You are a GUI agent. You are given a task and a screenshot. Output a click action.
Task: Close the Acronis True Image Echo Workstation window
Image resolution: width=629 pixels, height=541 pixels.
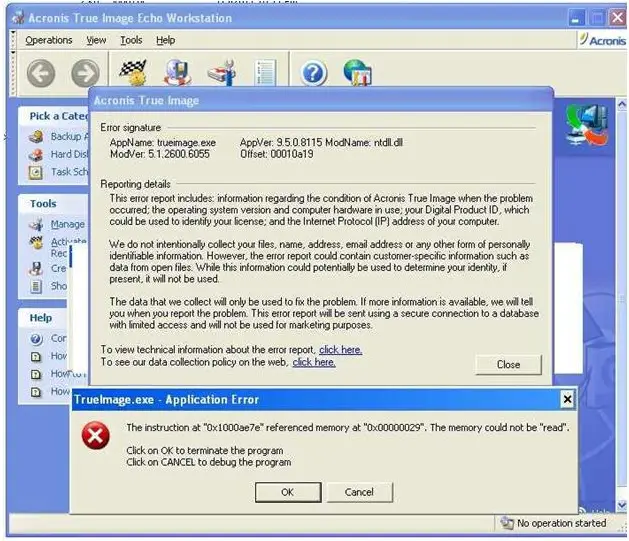(617, 18)
